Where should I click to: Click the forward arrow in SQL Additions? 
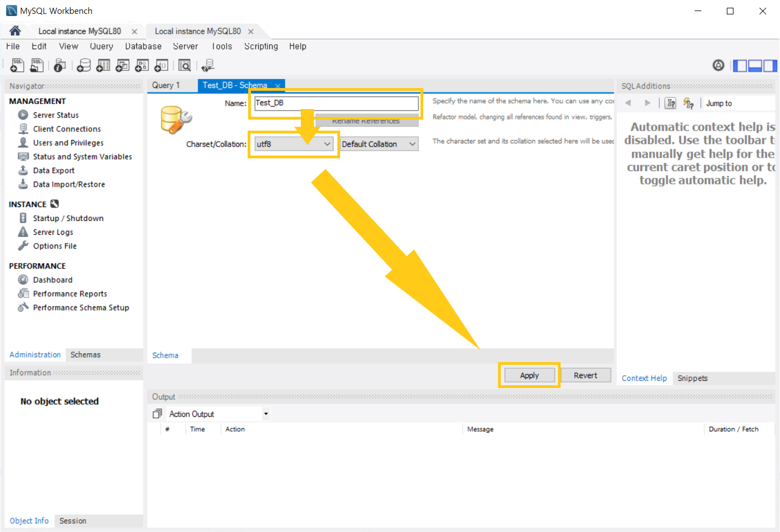[648, 103]
